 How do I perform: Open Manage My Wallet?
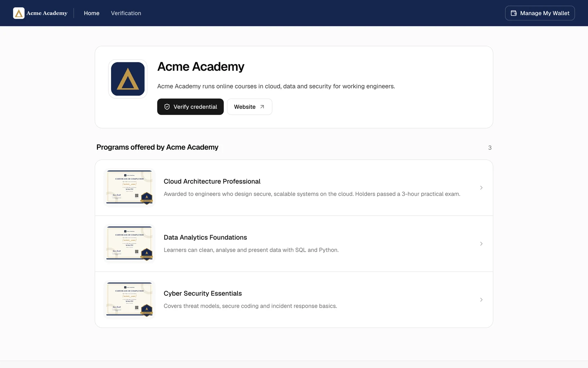(540, 13)
